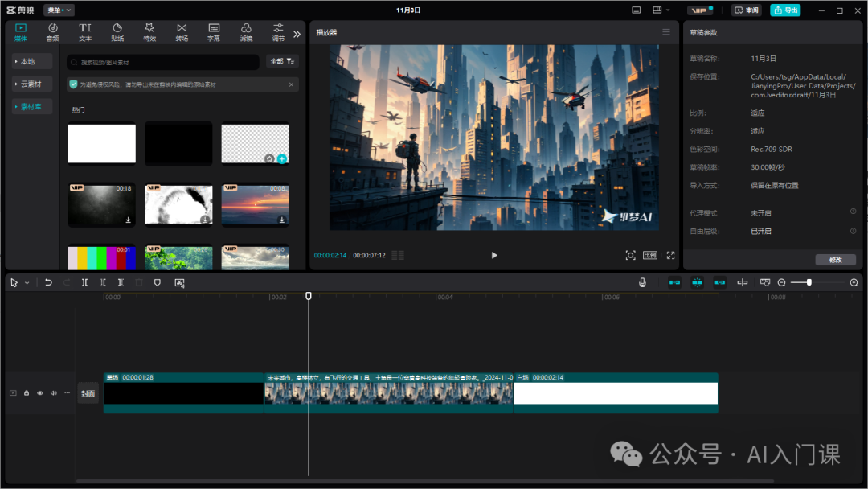Hide the main track with the eye icon
The image size is (868, 489).
coord(40,393)
